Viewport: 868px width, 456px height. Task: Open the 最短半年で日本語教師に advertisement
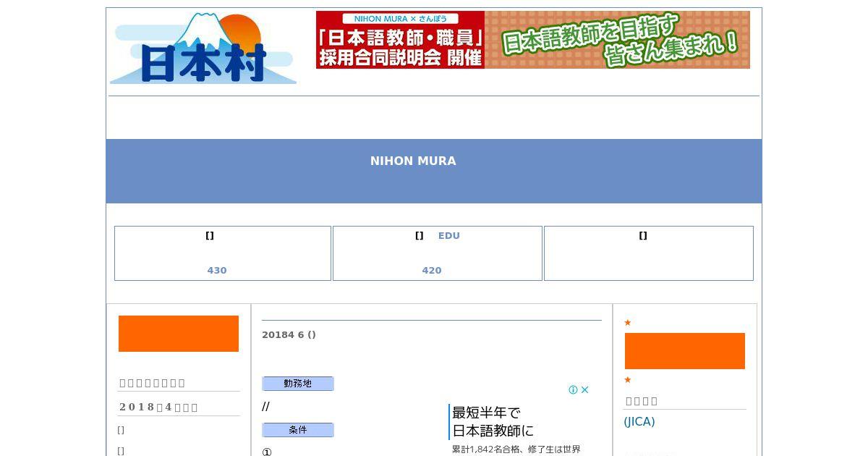(493, 422)
